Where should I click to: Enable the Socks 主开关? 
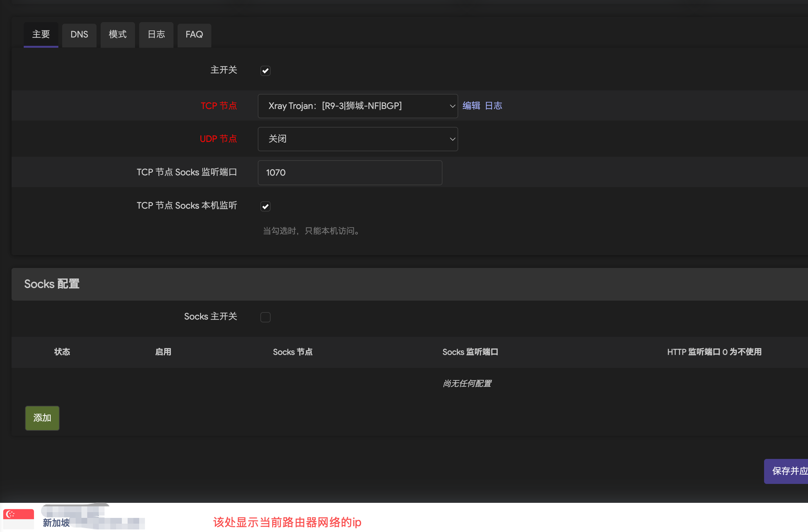pyautogui.click(x=265, y=317)
